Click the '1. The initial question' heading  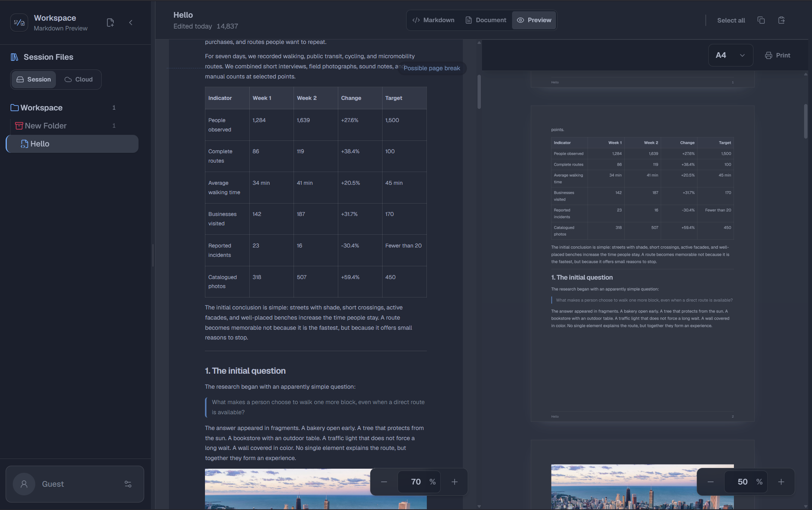(x=245, y=371)
